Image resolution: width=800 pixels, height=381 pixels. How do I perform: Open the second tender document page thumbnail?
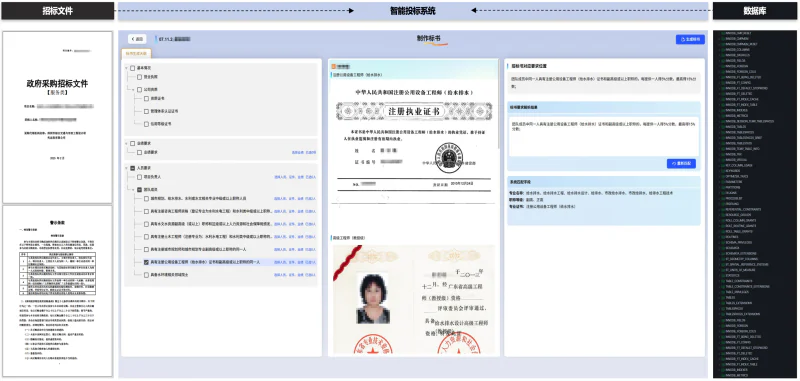[x=58, y=291]
